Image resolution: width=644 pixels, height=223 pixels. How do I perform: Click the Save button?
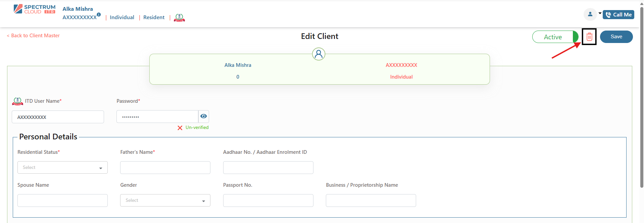(616, 37)
